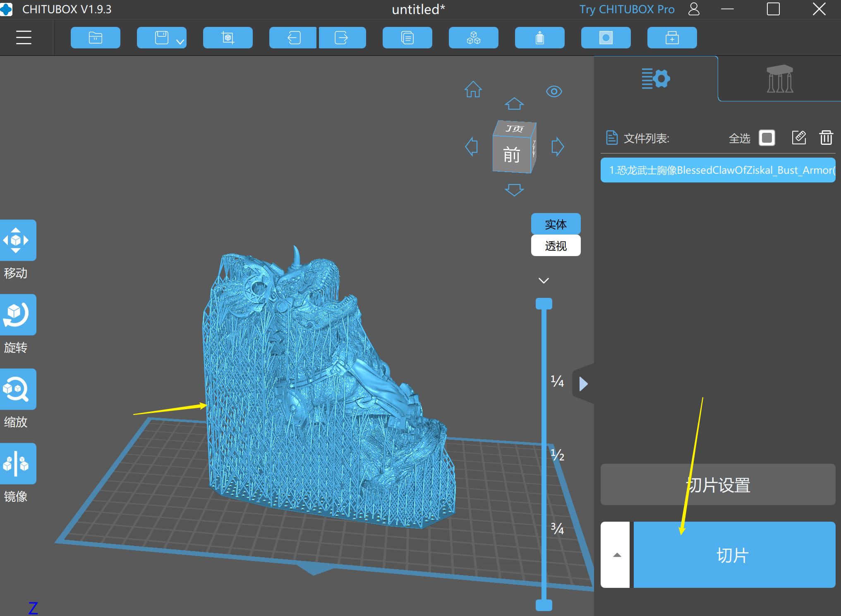
Task: Keep solid view by clicking 实体
Action: click(x=556, y=224)
